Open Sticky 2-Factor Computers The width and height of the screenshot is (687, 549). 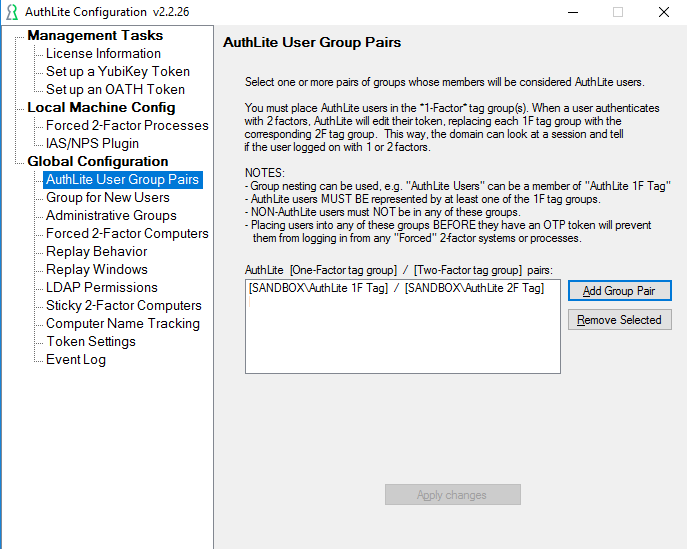[124, 305]
